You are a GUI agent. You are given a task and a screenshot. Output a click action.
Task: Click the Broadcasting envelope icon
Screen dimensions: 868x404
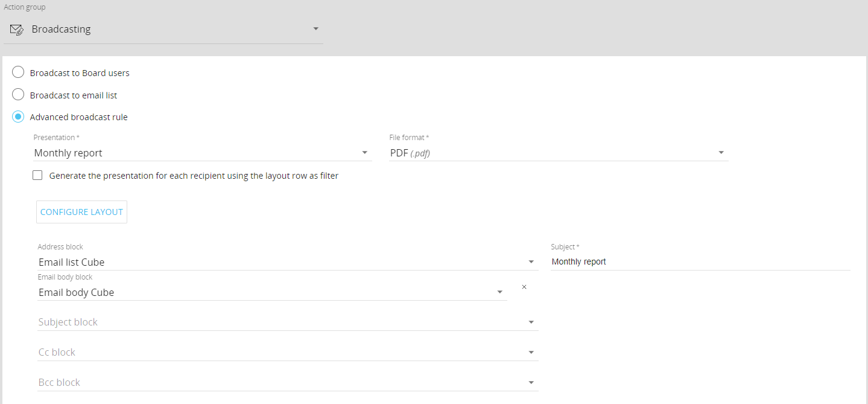click(x=17, y=30)
